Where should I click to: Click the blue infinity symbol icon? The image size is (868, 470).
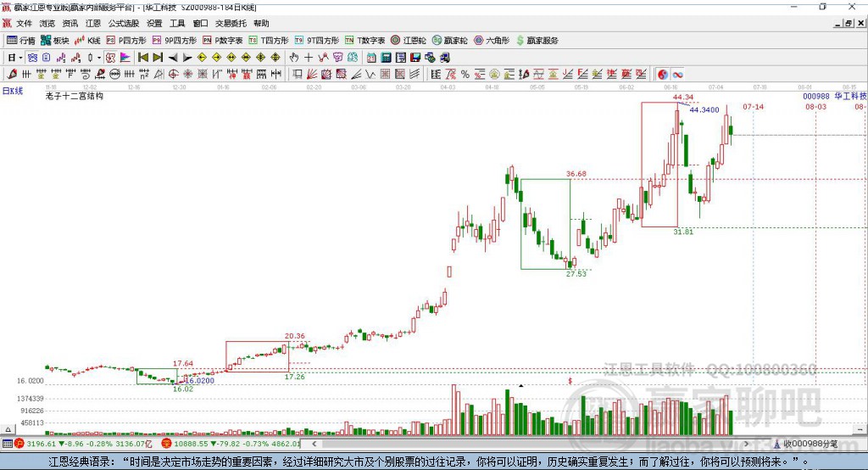click(677, 75)
